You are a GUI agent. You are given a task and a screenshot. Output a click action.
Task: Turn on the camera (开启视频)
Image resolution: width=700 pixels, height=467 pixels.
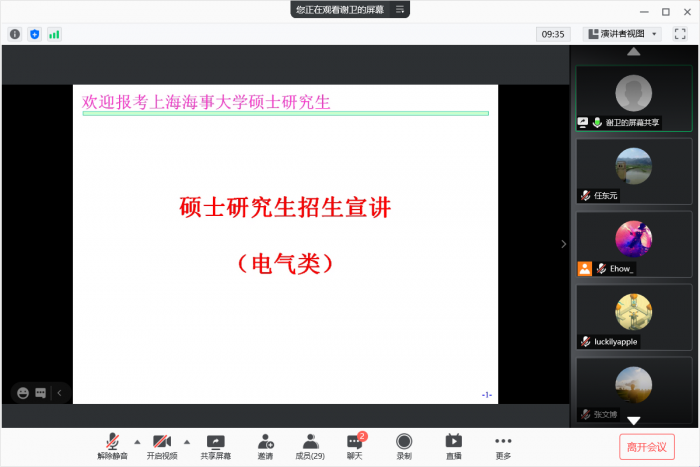pyautogui.click(x=162, y=446)
